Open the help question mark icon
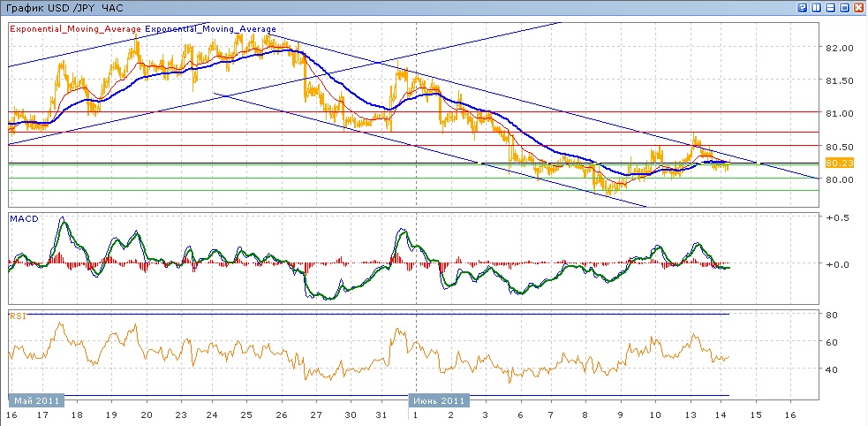Screen dimensions: 868x426 [803, 7]
